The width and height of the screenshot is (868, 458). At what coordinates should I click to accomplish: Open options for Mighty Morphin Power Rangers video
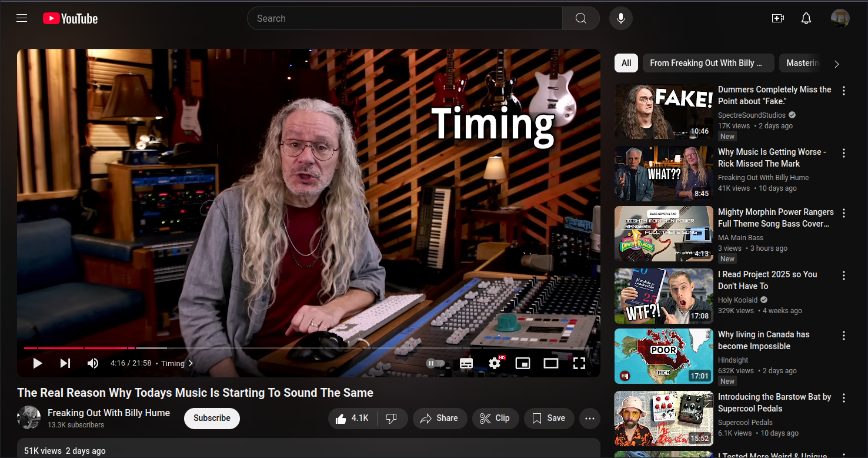844,213
